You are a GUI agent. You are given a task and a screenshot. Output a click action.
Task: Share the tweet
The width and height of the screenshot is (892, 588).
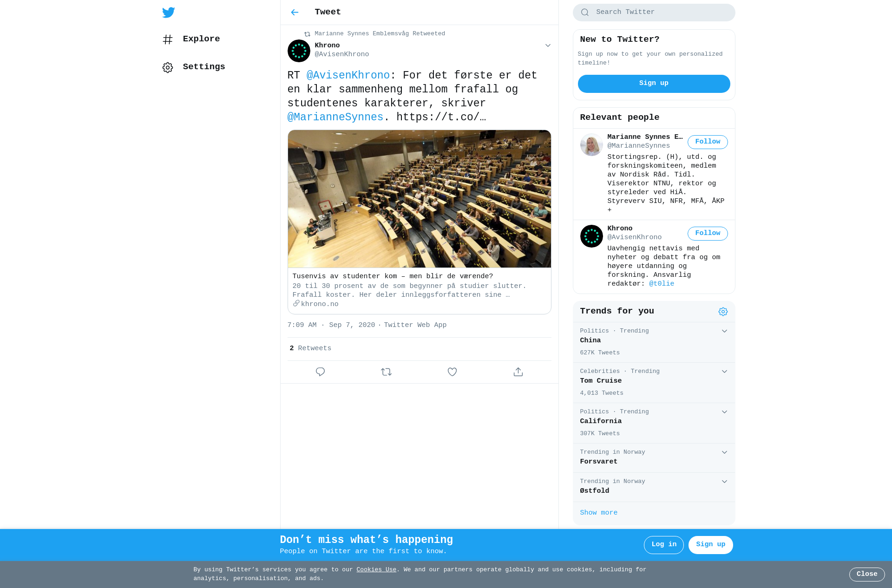(518, 372)
